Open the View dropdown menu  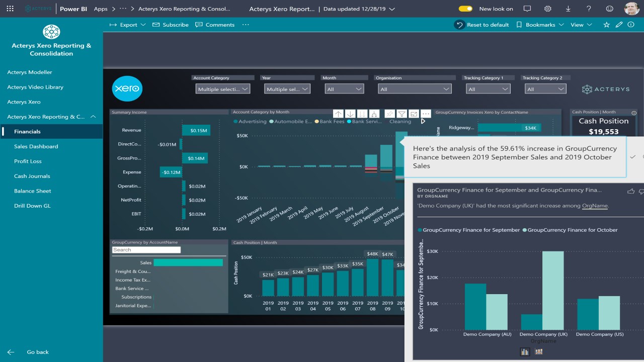pos(581,25)
